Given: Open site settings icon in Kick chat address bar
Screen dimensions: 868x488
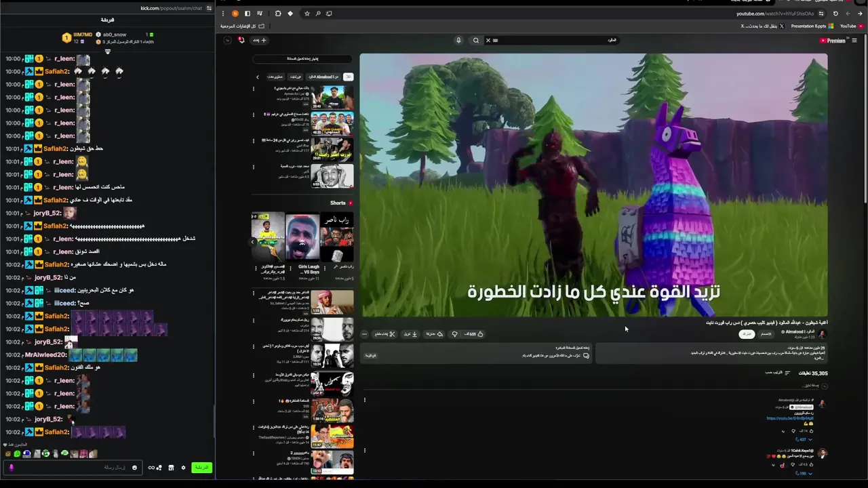Looking at the screenshot, I should pos(210,8).
